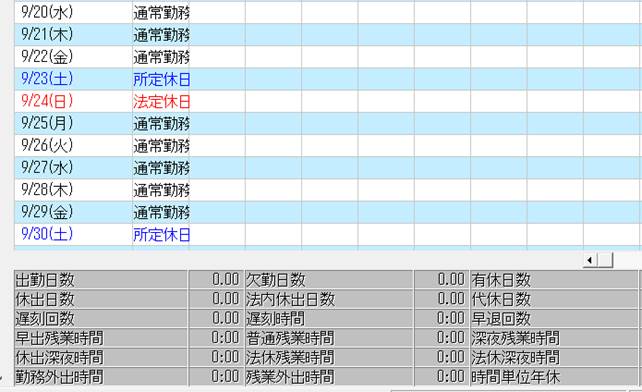Screen dimensions: 642x392
Task: Click 通常勤務 in the 9/22 row
Action: pyautogui.click(x=161, y=57)
